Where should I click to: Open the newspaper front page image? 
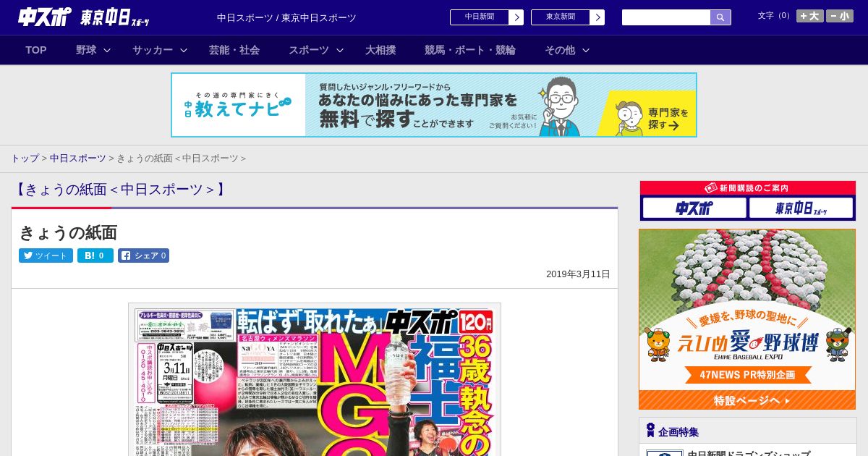(x=315, y=380)
